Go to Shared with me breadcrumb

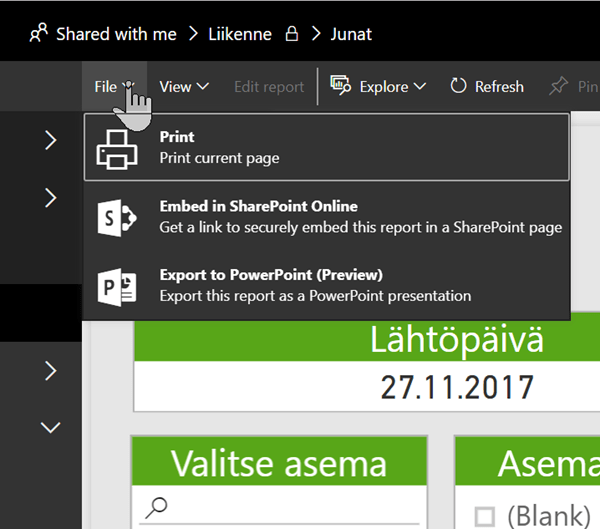pos(116,34)
